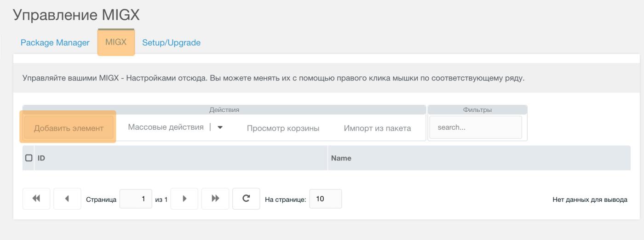The width and height of the screenshot is (644, 240).
Task: Open the Массовые действия dropdown arrow
Action: [220, 127]
